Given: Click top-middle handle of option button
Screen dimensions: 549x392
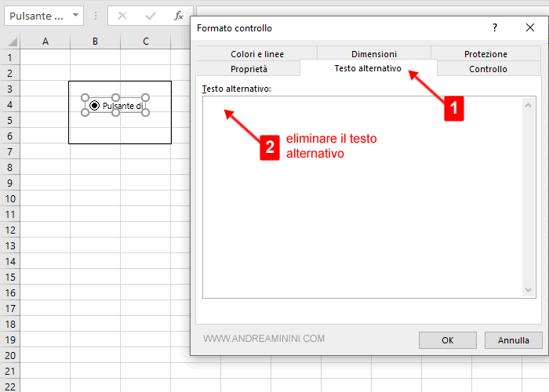Looking at the screenshot, I should (x=115, y=97).
